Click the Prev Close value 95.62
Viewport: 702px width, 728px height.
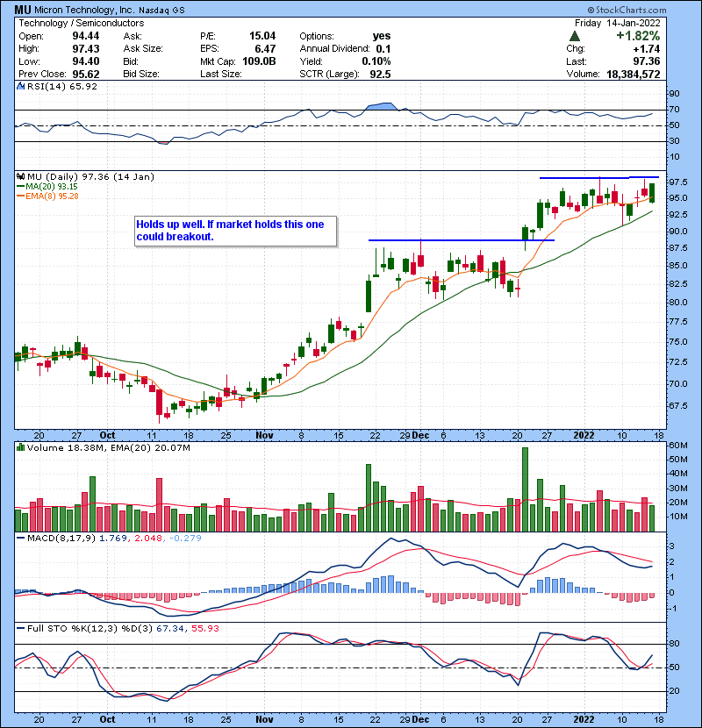pyautogui.click(x=86, y=74)
